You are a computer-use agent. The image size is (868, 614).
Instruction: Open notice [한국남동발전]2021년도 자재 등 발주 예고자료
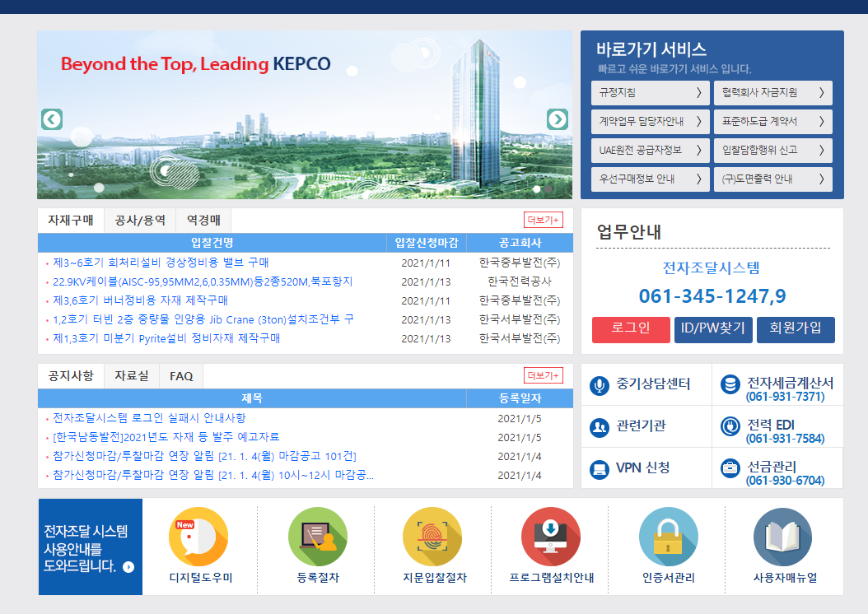(x=166, y=437)
